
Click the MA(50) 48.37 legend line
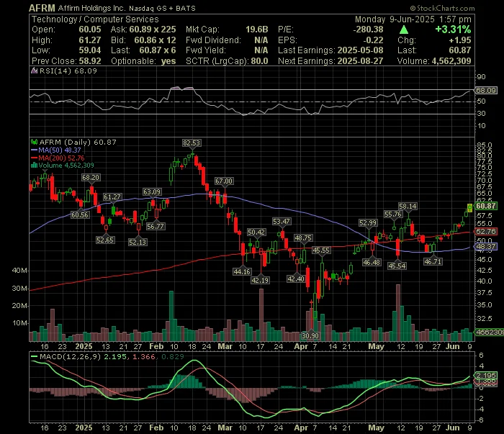(56, 150)
